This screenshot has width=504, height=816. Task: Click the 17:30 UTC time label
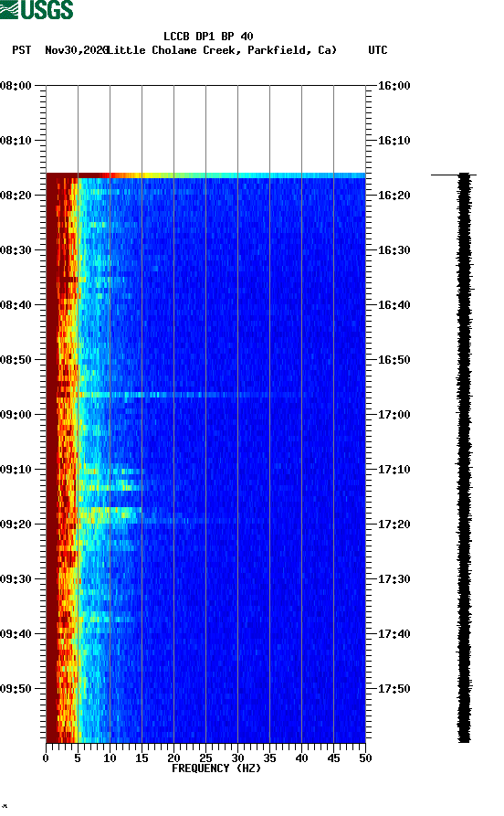click(394, 579)
